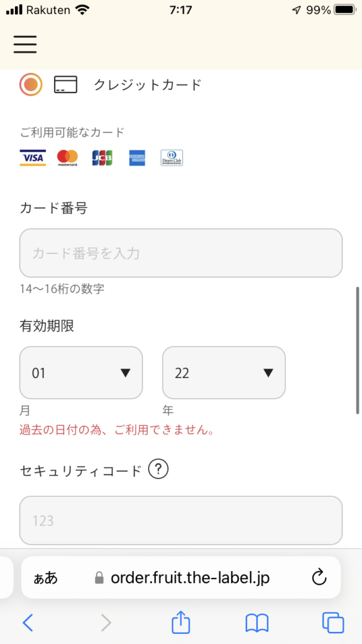This screenshot has height=644, width=362.
Task: Go back to previous page
Action: point(28,623)
